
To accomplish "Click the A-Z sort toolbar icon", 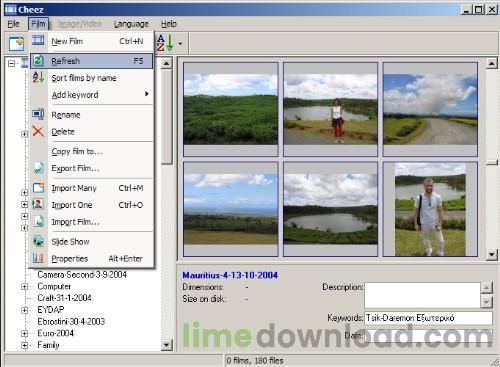I will point(165,43).
